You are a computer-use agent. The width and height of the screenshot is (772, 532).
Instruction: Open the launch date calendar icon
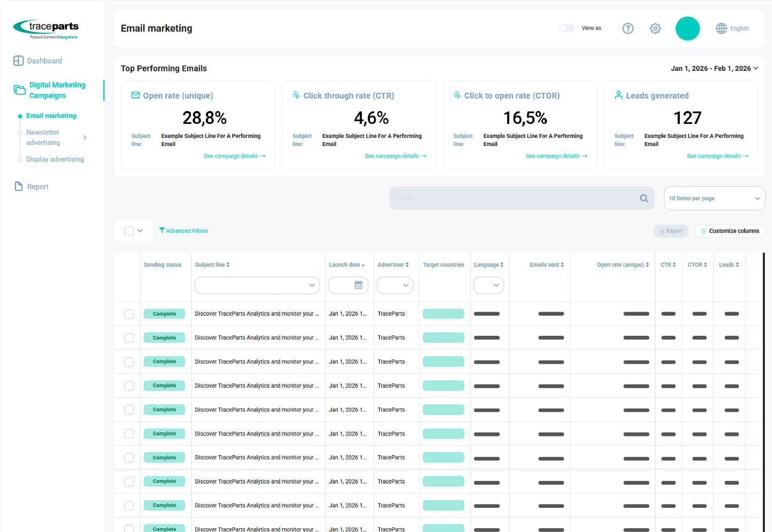(x=359, y=285)
